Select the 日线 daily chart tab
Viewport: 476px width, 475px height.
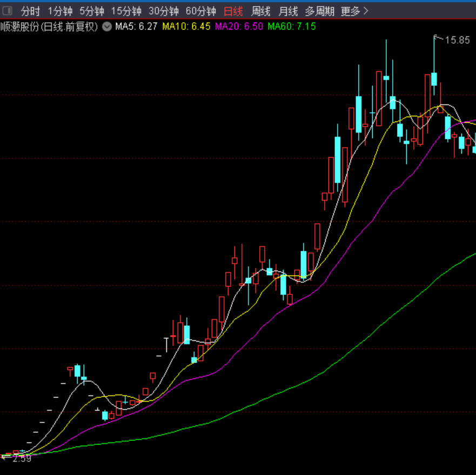[x=233, y=11]
